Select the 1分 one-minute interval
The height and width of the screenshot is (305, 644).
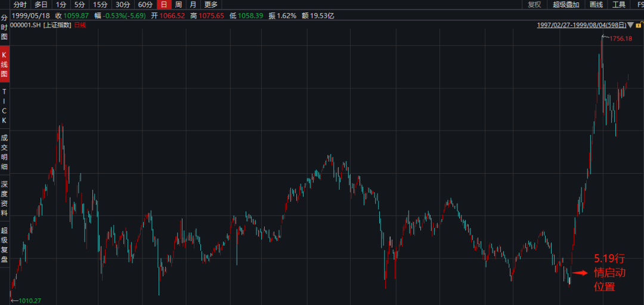pyautogui.click(x=61, y=5)
